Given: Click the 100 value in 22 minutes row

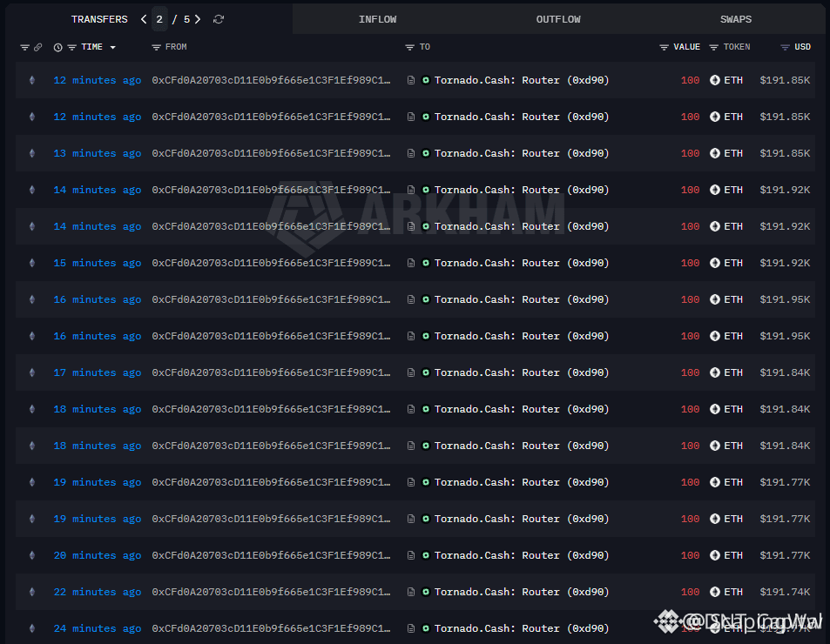Looking at the screenshot, I should point(691,592).
